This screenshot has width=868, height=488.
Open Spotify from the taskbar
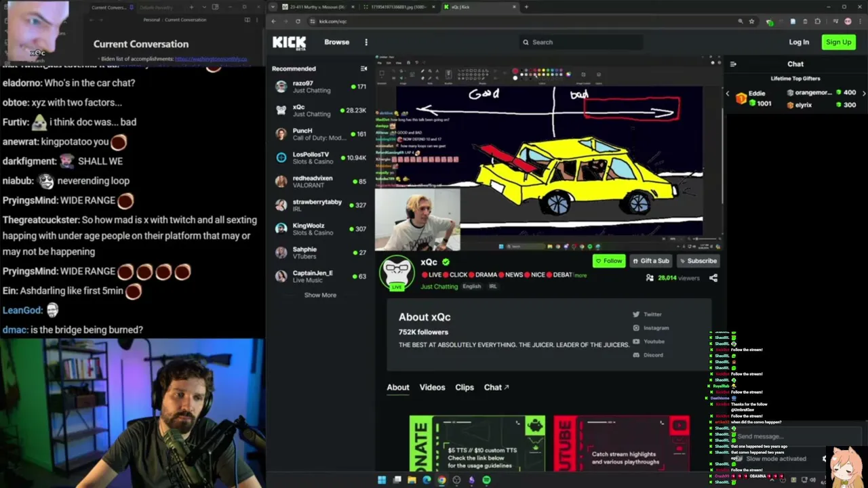coord(486,480)
